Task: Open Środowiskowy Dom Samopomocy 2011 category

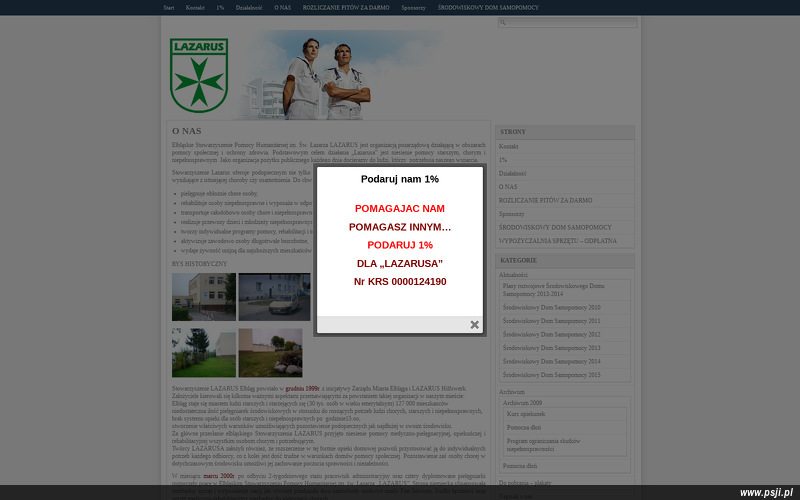Action: (552, 321)
